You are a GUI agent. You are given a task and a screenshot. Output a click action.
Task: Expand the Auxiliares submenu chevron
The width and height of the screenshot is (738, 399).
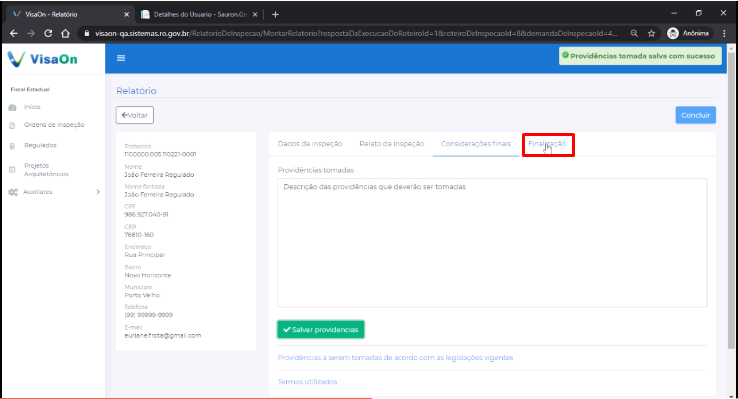98,192
